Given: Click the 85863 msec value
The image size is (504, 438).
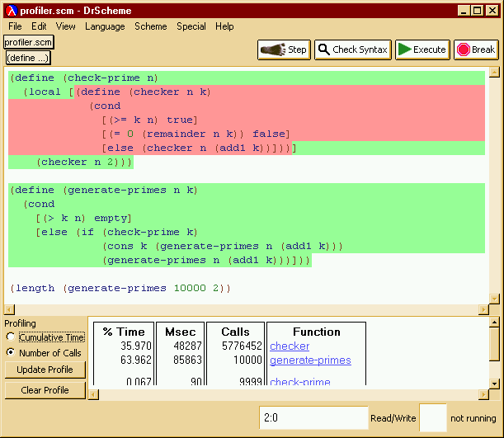Looking at the screenshot, I should [188, 360].
